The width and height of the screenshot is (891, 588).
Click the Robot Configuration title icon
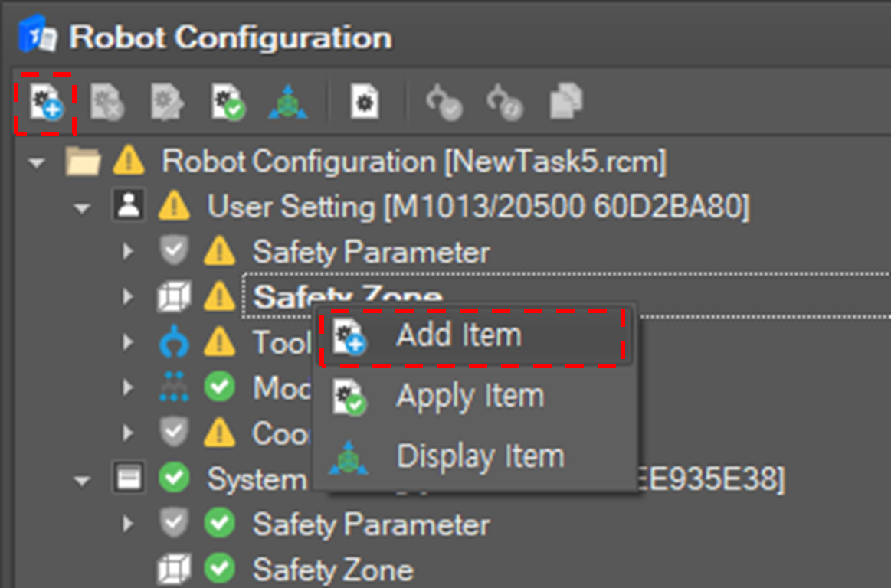[x=36, y=38]
